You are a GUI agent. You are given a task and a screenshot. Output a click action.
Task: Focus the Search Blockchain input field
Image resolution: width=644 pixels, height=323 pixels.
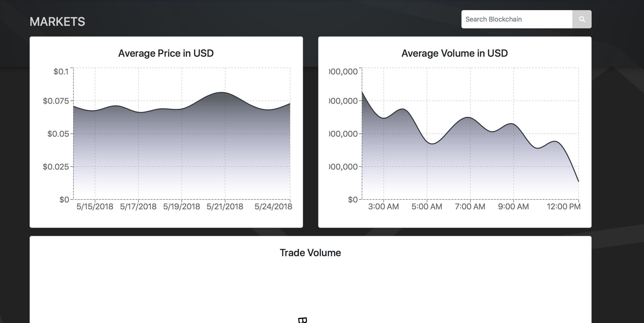pyautogui.click(x=516, y=19)
